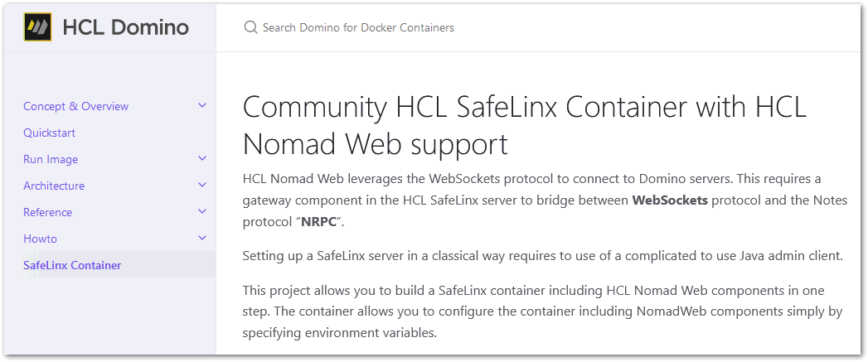
Task: Select Architecture in the sidebar
Action: click(54, 186)
